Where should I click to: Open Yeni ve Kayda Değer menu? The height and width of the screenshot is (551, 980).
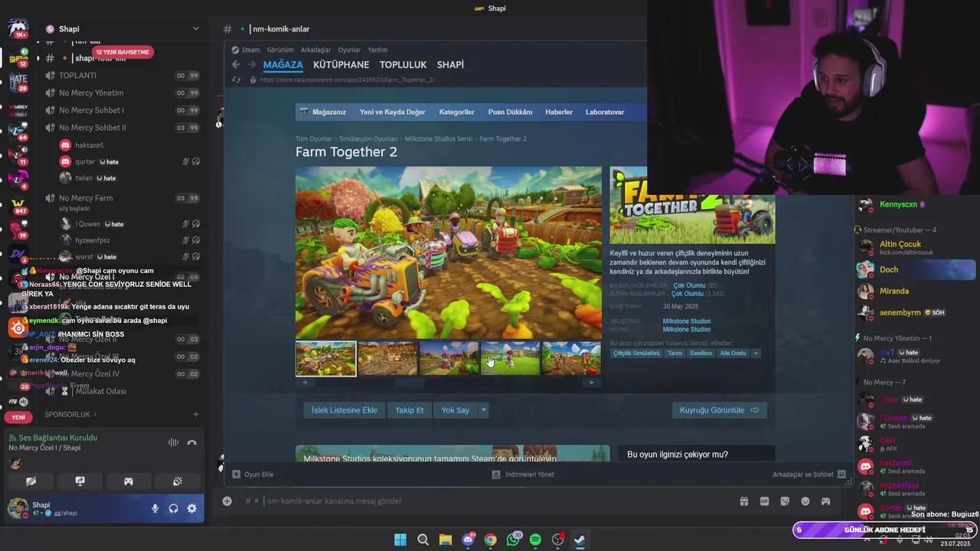point(392,112)
